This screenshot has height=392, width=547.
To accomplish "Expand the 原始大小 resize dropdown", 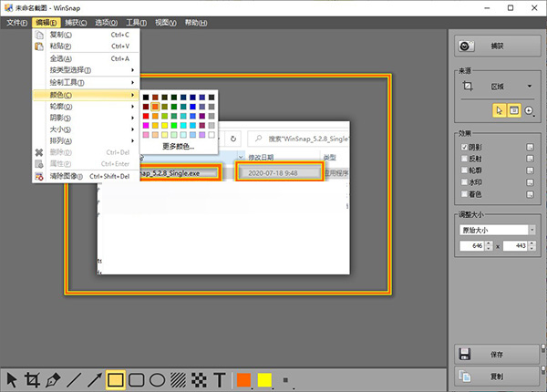I will (x=532, y=230).
